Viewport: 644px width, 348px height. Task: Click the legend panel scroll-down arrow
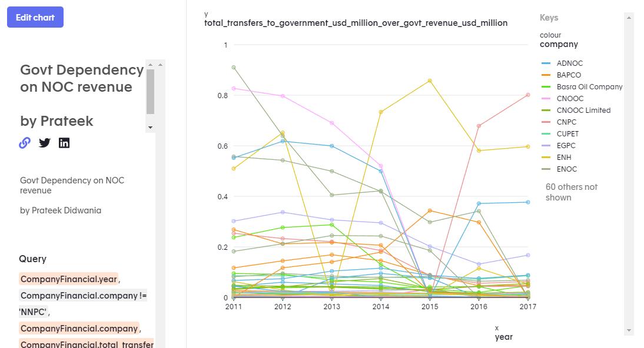[x=629, y=330]
